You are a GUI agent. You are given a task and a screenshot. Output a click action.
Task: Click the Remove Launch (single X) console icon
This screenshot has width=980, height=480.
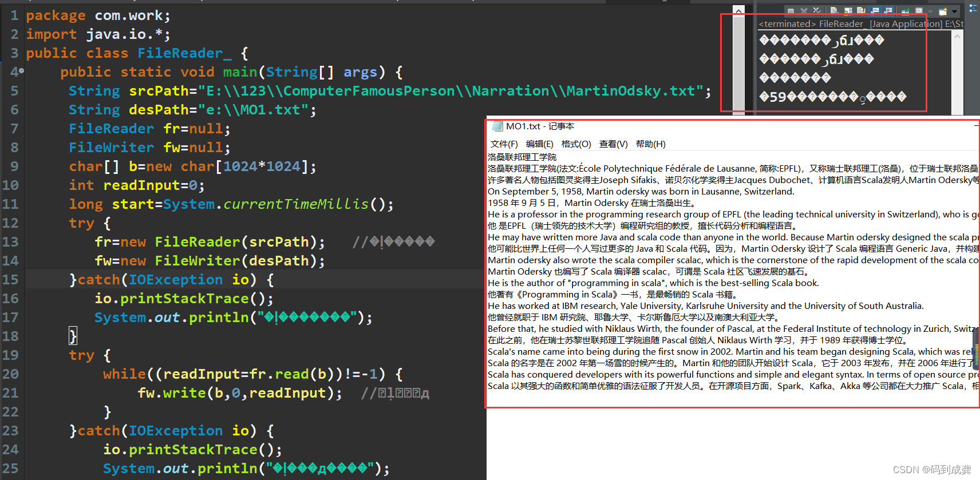804,11
